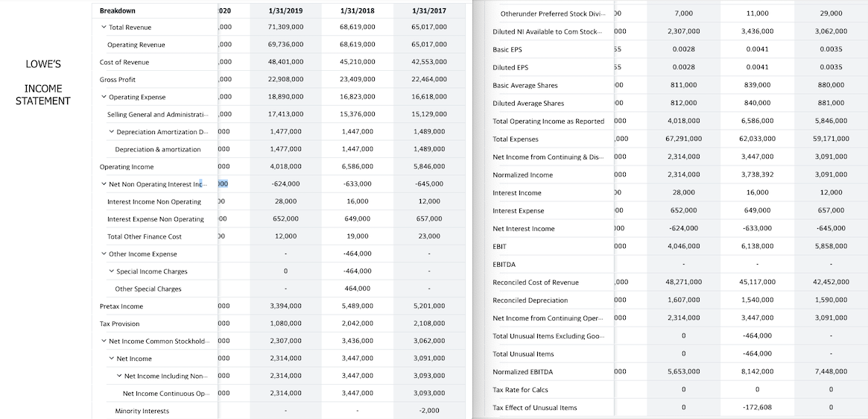The image size is (868, 419).
Task: Click Normalized EBITDA value 8,142,000
Action: click(x=757, y=372)
